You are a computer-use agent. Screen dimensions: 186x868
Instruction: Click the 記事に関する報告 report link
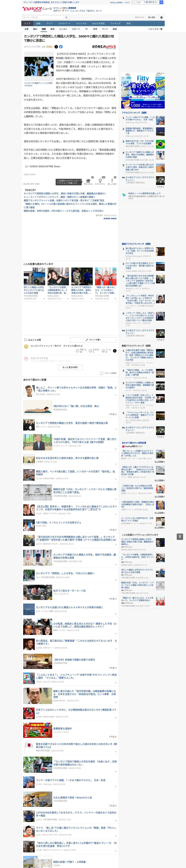(32, 184)
